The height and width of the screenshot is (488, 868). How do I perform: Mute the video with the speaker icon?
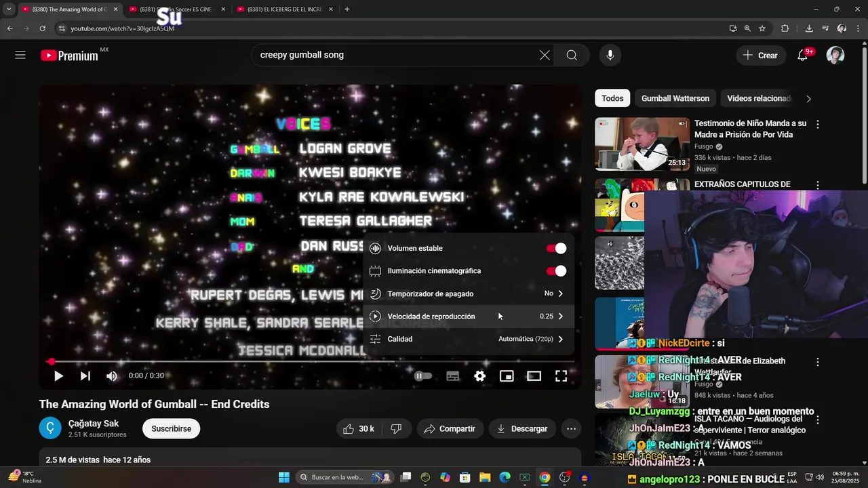[x=112, y=376]
